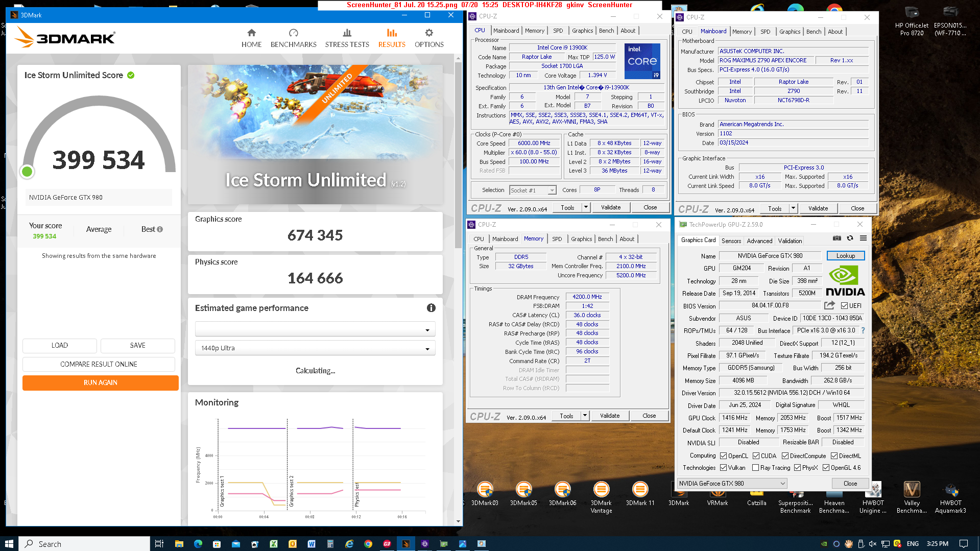Screen dimensions: 980x551
Task: Open Task View on the taskbar
Action: [159, 544]
